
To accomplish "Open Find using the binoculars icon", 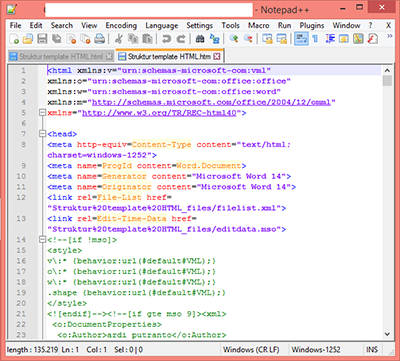I will [x=200, y=39].
